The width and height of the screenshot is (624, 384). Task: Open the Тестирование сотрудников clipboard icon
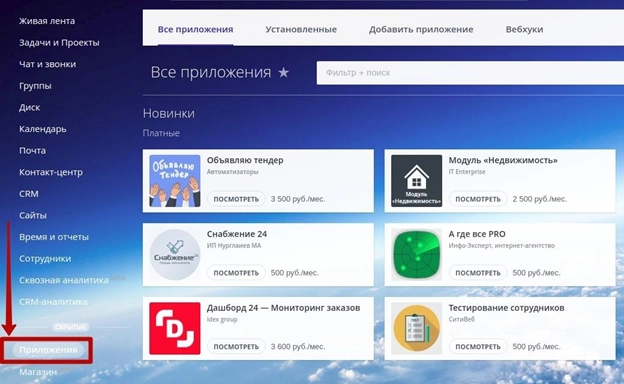(416, 328)
